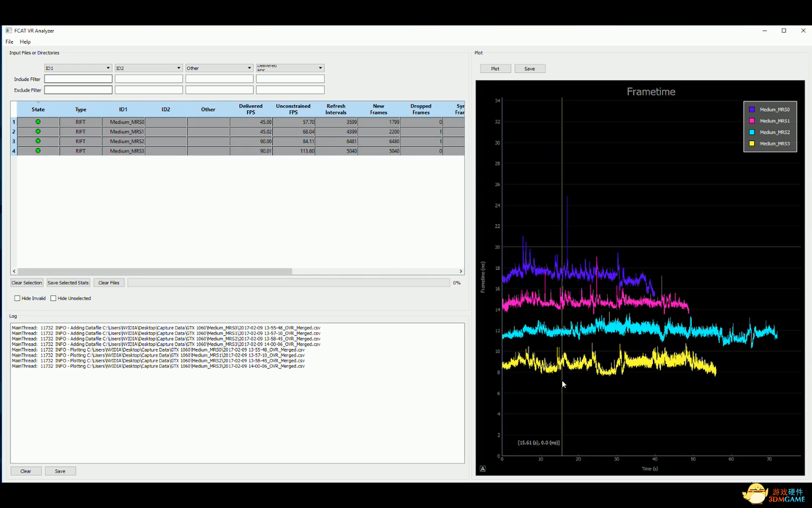Click the New Frames column header
Image resolution: width=812 pixels, height=508 pixels.
pyautogui.click(x=379, y=109)
